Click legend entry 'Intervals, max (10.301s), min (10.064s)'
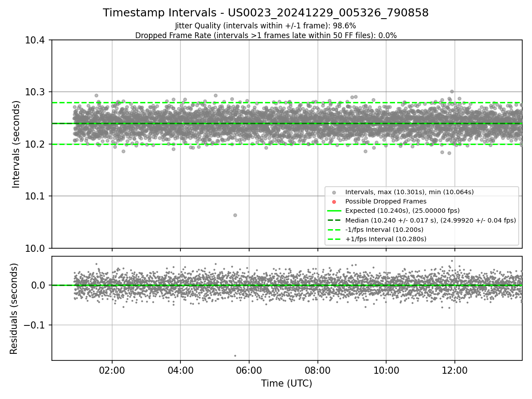This screenshot has height=399, width=532. coord(409,192)
